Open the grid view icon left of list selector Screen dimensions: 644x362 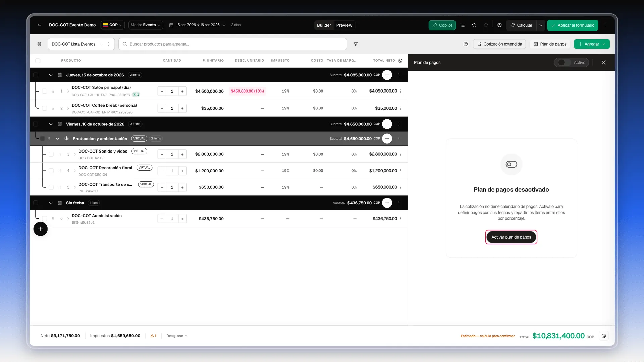(x=39, y=44)
